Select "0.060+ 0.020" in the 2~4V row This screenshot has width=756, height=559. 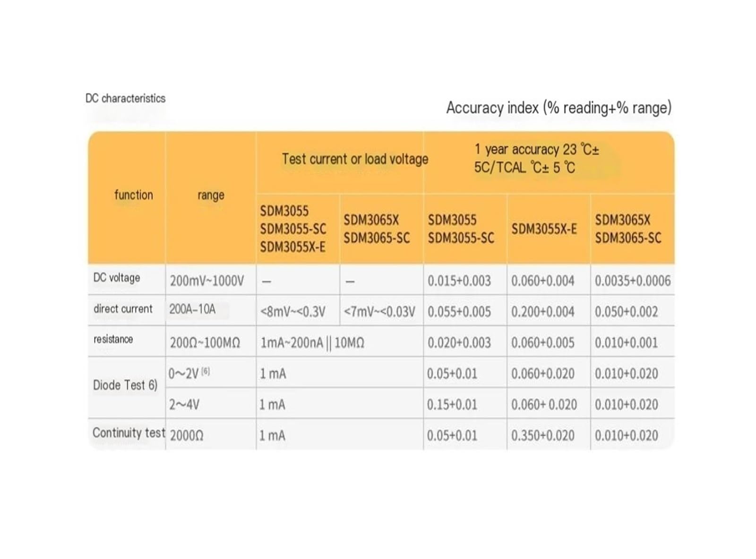point(544,405)
